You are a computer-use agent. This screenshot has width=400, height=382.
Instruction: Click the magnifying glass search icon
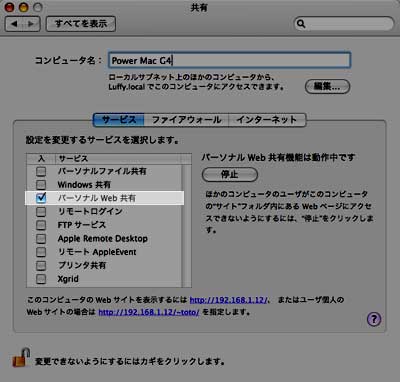(301, 24)
